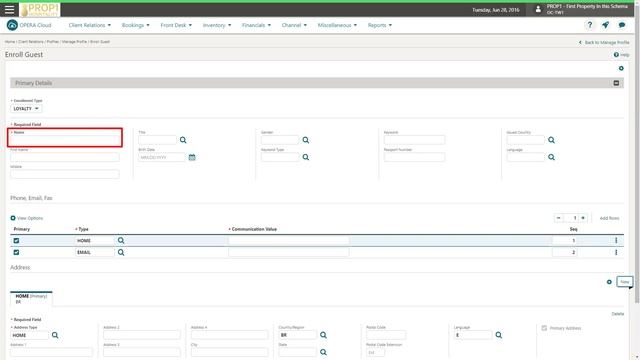Increase the add rows count with plus
The width and height of the screenshot is (640, 360).
pos(583,218)
